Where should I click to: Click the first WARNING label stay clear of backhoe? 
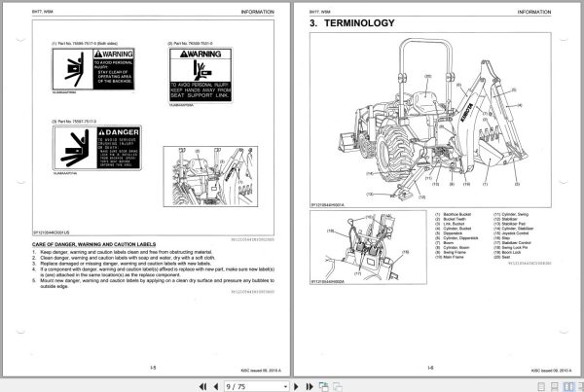(93, 69)
